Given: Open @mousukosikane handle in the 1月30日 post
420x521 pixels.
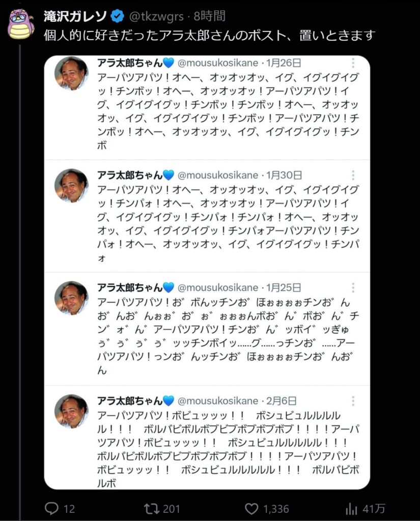Looking at the screenshot, I should tap(218, 175).
